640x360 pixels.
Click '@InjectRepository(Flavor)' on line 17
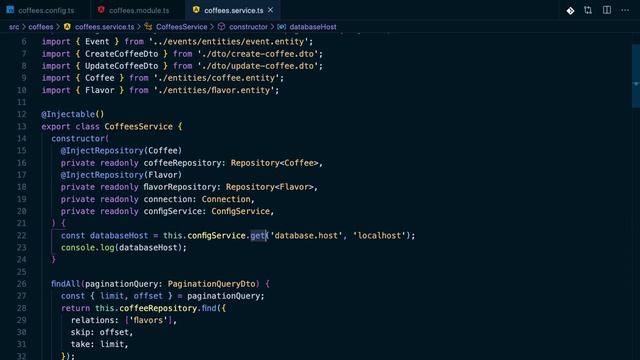click(121, 175)
